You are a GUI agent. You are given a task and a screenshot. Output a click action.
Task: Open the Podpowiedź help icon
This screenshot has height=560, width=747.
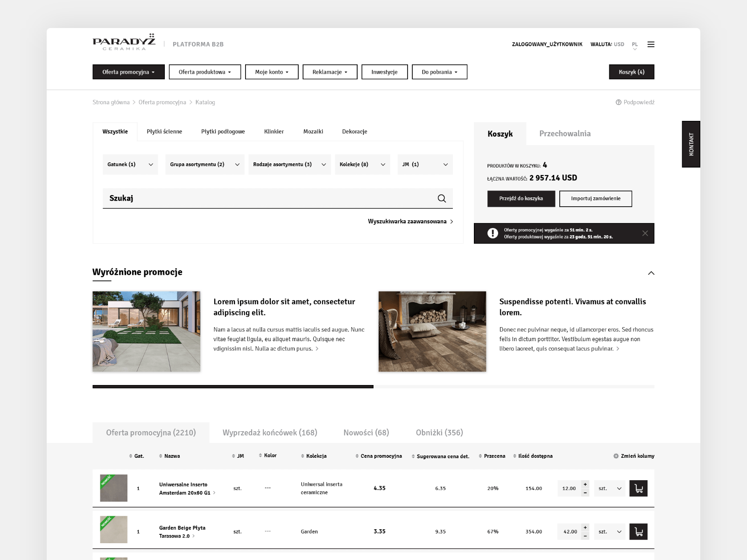point(619,102)
